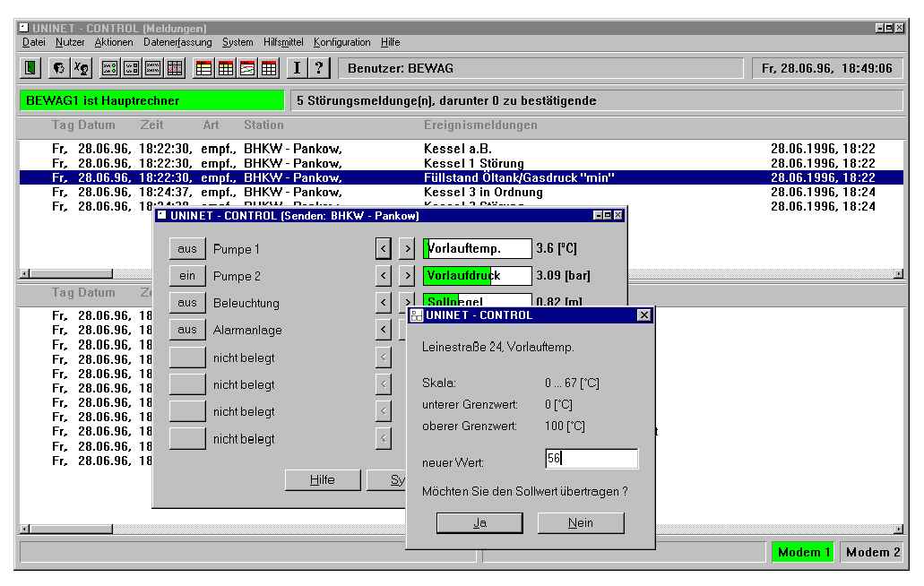
Task: Click left arrow in Beleuchtung row
Action: pyautogui.click(x=383, y=303)
